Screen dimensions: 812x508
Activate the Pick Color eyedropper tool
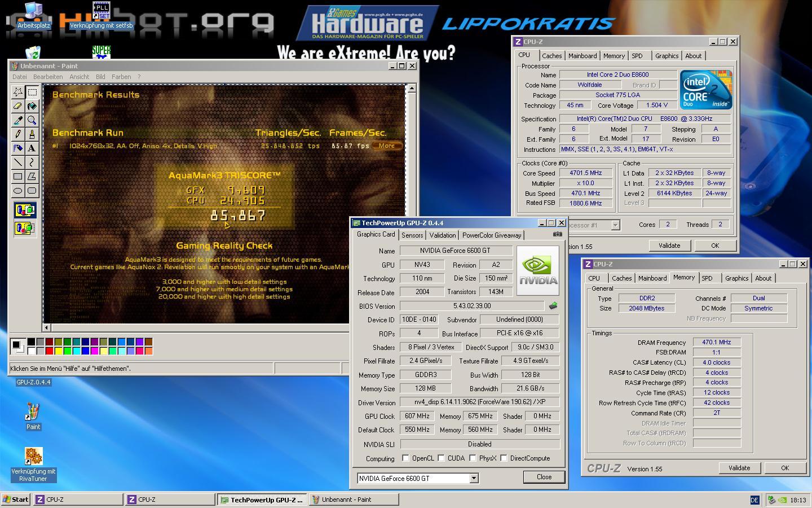pos(18,120)
